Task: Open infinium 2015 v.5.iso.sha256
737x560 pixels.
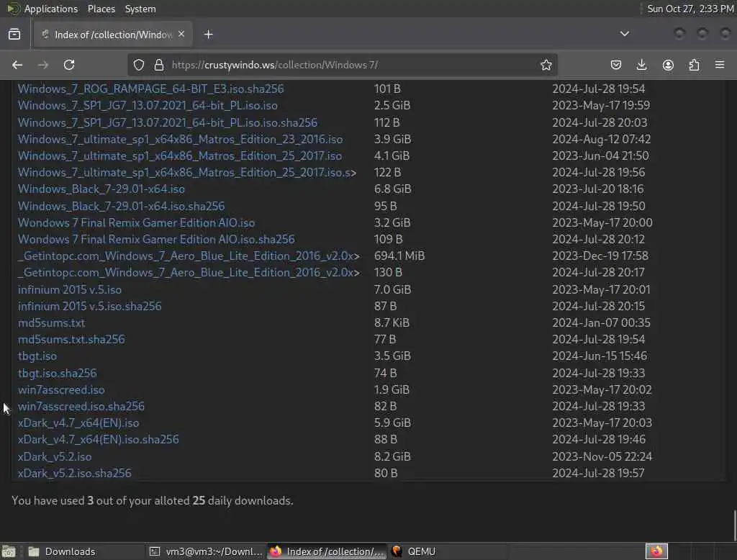Action: (89, 306)
